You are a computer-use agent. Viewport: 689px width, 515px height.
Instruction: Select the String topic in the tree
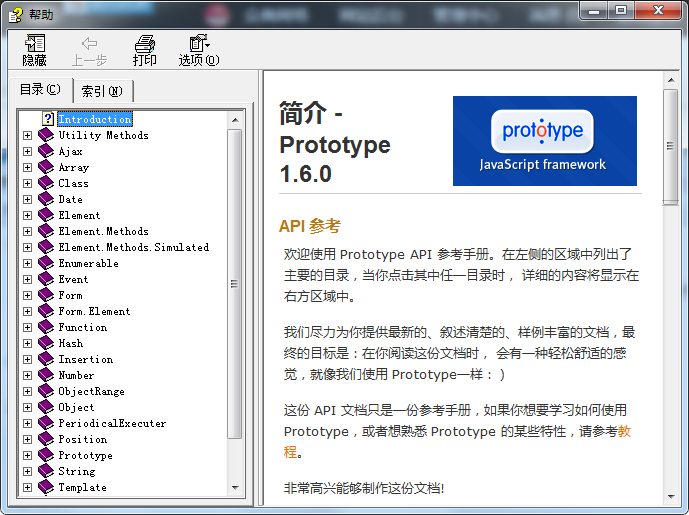click(77, 471)
